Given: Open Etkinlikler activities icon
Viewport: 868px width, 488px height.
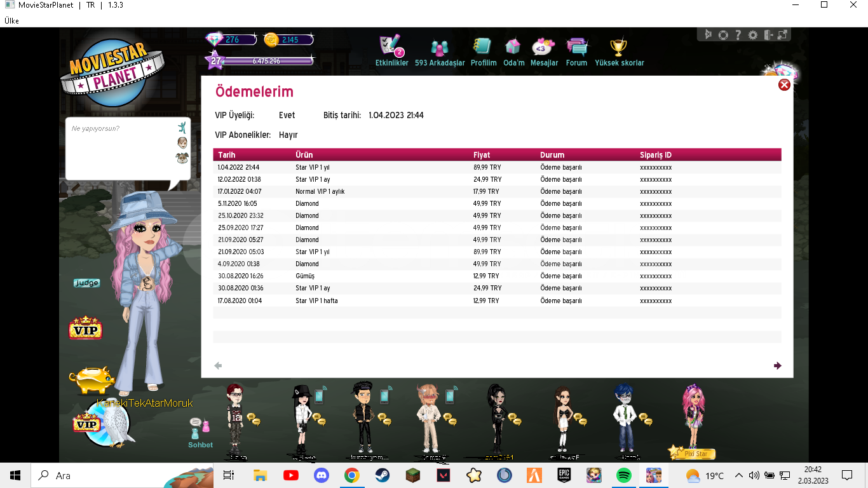Looking at the screenshot, I should 390,48.
